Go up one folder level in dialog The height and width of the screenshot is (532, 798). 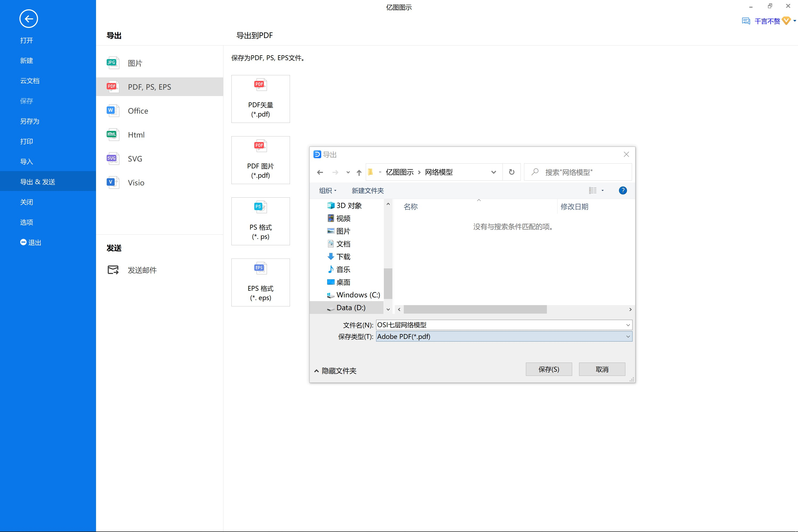(359, 172)
